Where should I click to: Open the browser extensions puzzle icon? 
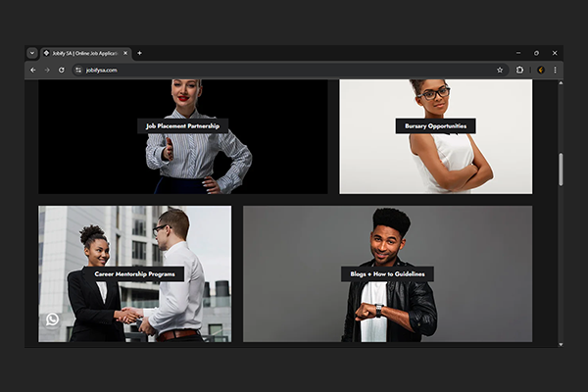click(x=520, y=71)
